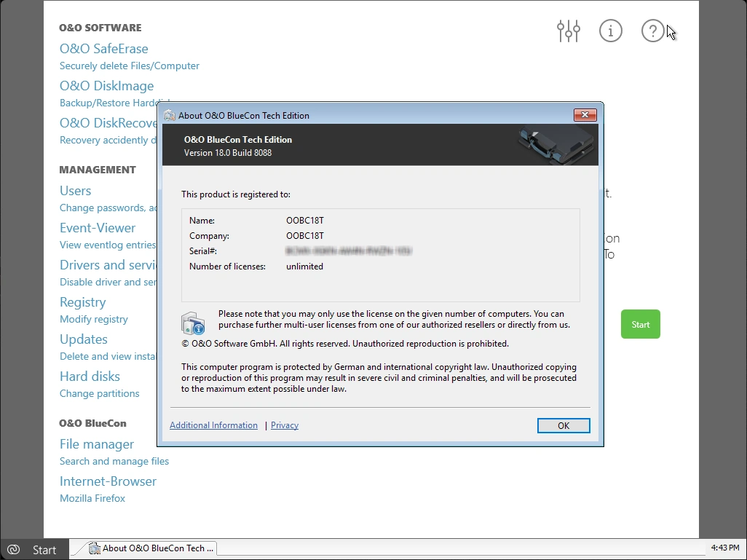The image size is (747, 560).
Task: Click the green Start button
Action: (640, 324)
